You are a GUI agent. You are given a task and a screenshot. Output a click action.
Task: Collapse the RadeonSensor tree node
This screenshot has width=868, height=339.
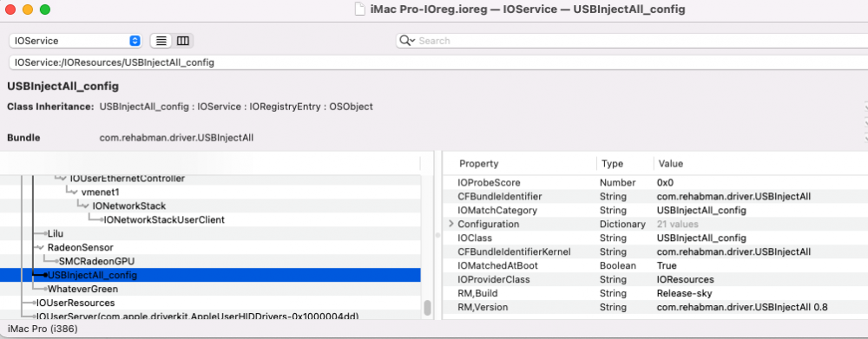41,247
